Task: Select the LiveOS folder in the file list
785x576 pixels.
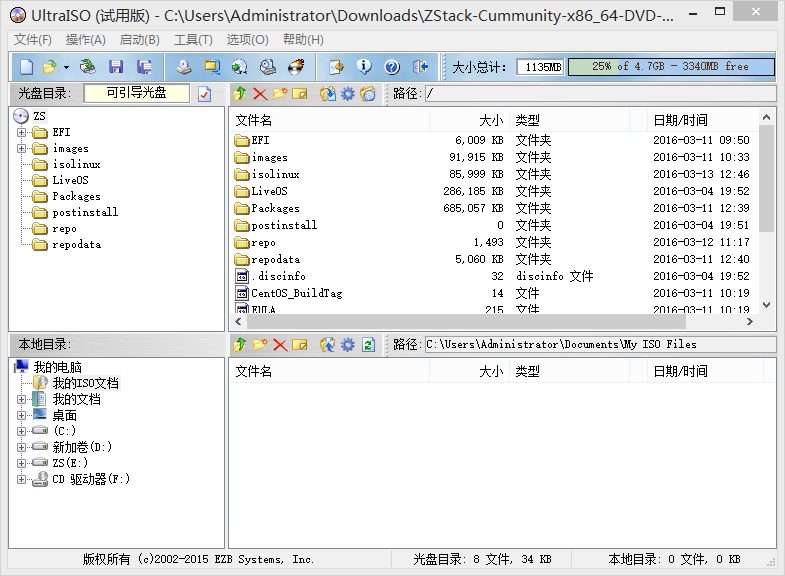Action: (x=269, y=191)
